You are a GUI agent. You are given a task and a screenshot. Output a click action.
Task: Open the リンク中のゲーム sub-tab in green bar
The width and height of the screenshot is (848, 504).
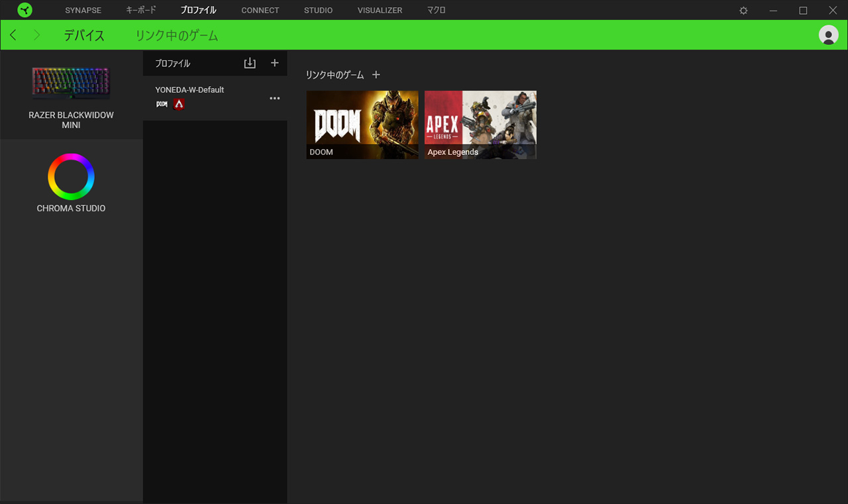177,36
